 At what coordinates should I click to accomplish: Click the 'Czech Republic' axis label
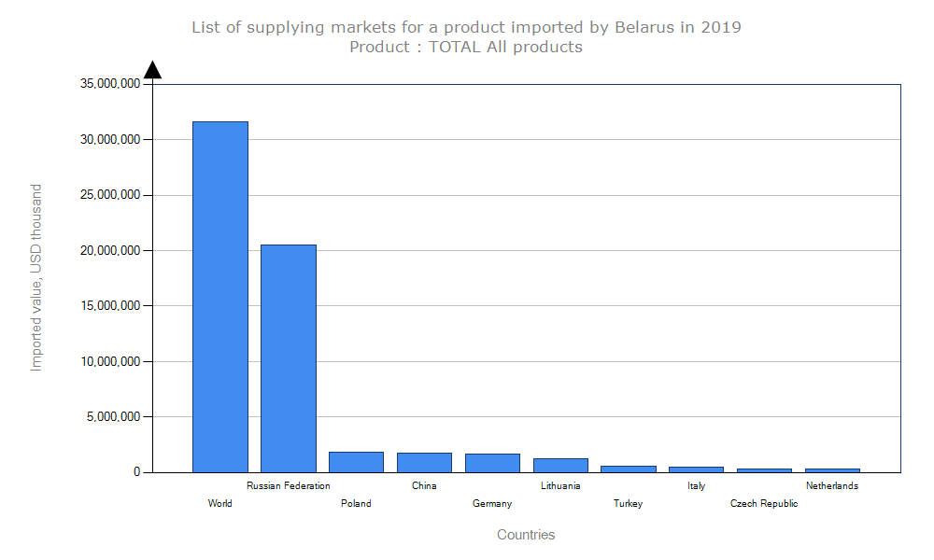pos(764,504)
